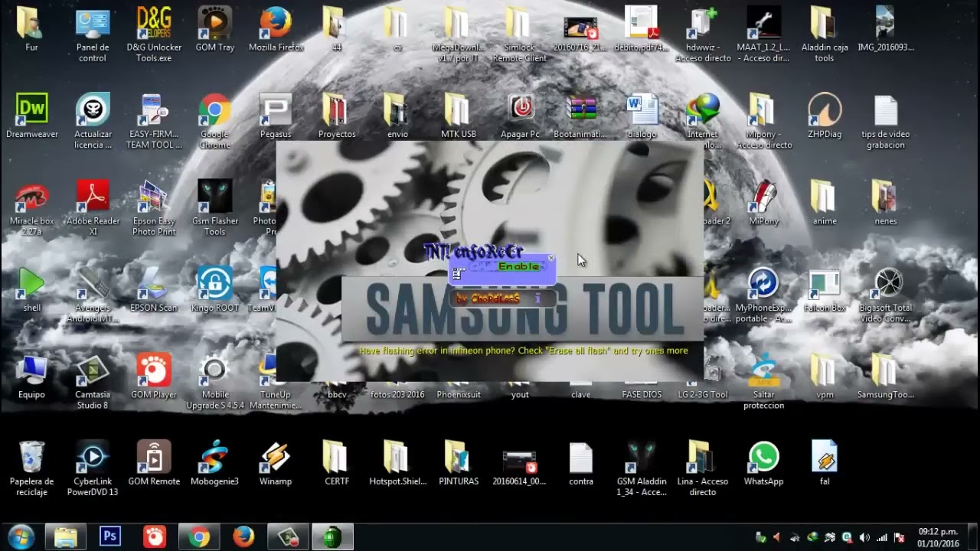The image size is (980, 551).
Task: Switch to the green grenade taskbar app
Action: [x=332, y=536]
